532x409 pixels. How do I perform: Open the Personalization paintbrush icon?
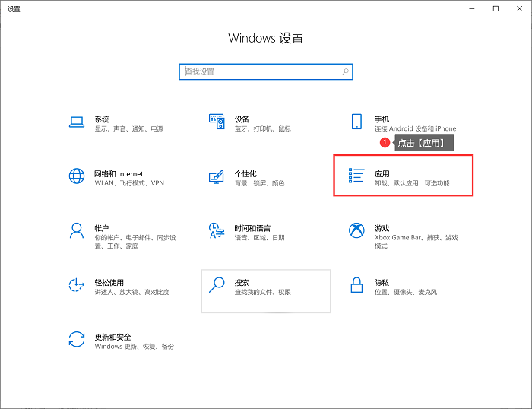tap(217, 177)
